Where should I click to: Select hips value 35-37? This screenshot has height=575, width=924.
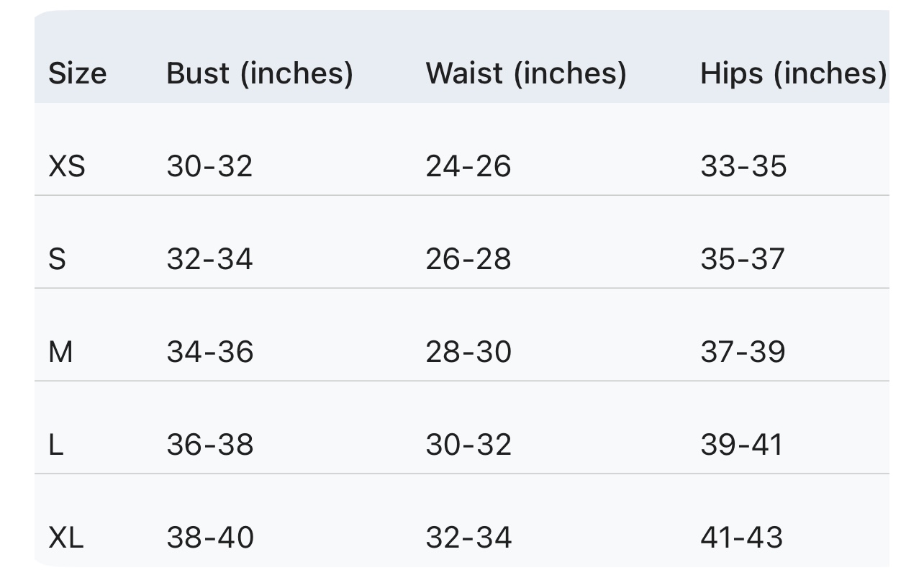point(743,259)
